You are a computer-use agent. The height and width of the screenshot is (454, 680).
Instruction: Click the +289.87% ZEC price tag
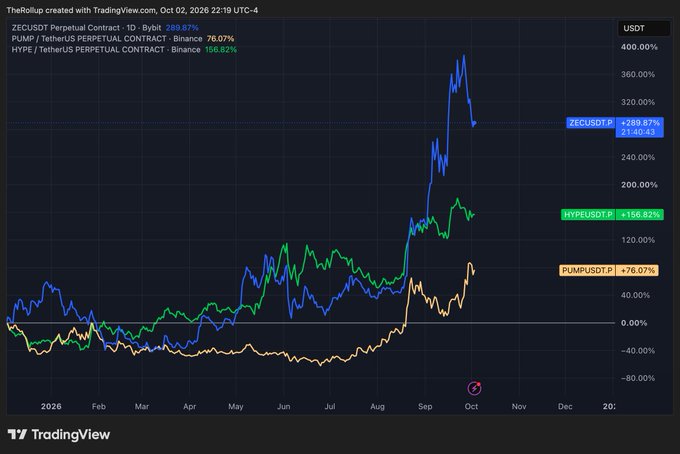pos(640,123)
